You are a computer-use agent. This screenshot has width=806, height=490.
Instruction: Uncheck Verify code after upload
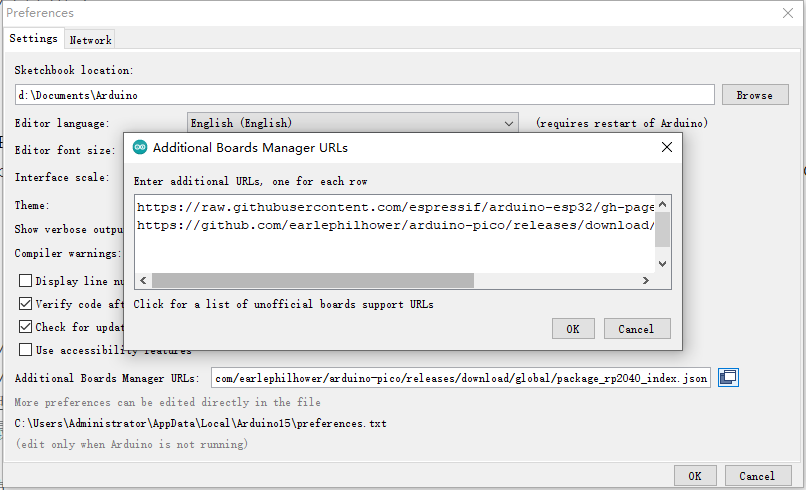(x=25, y=304)
